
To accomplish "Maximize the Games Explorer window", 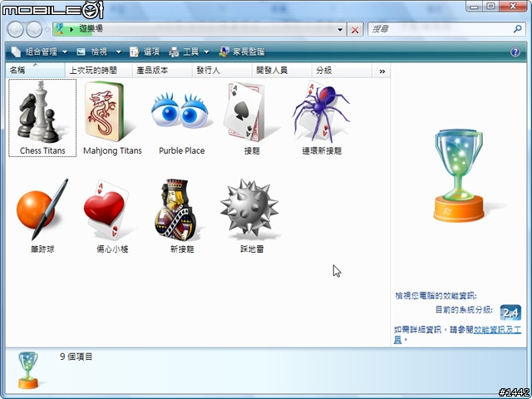I will click(490, 7).
